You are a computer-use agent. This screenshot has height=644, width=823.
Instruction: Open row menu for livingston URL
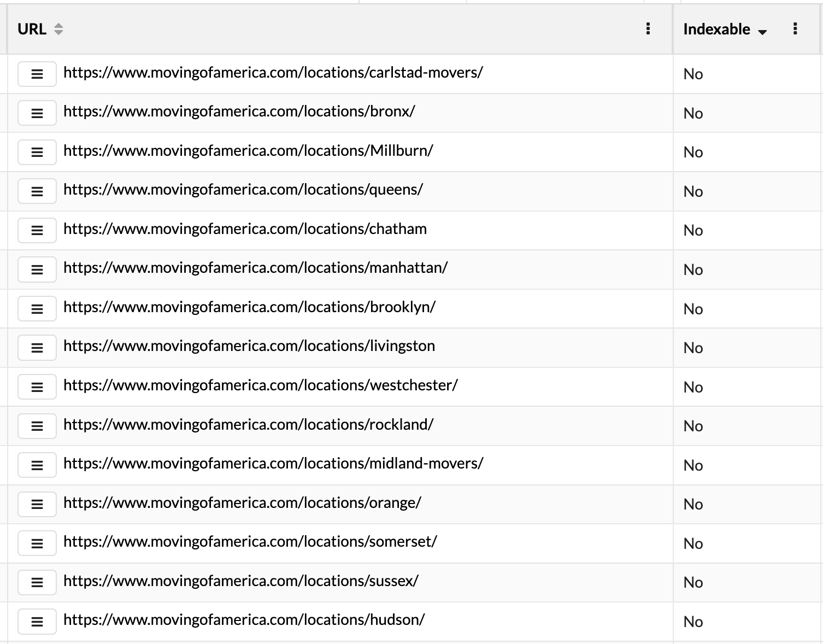pos(37,348)
